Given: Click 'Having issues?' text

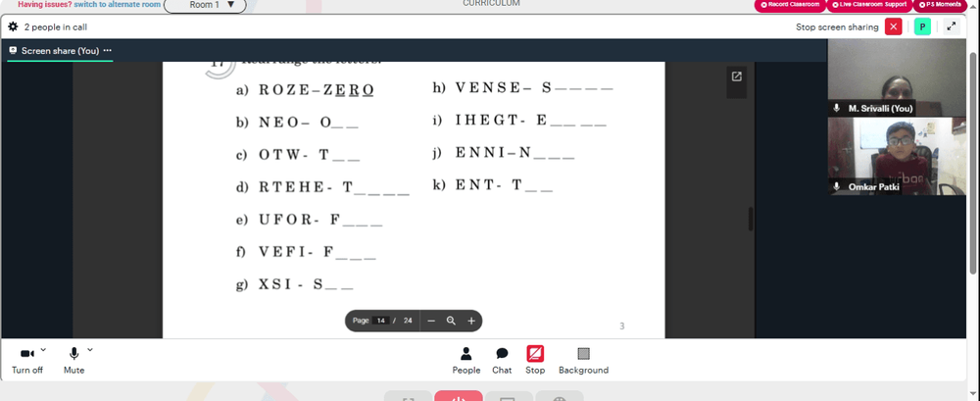Looking at the screenshot, I should 44,4.
